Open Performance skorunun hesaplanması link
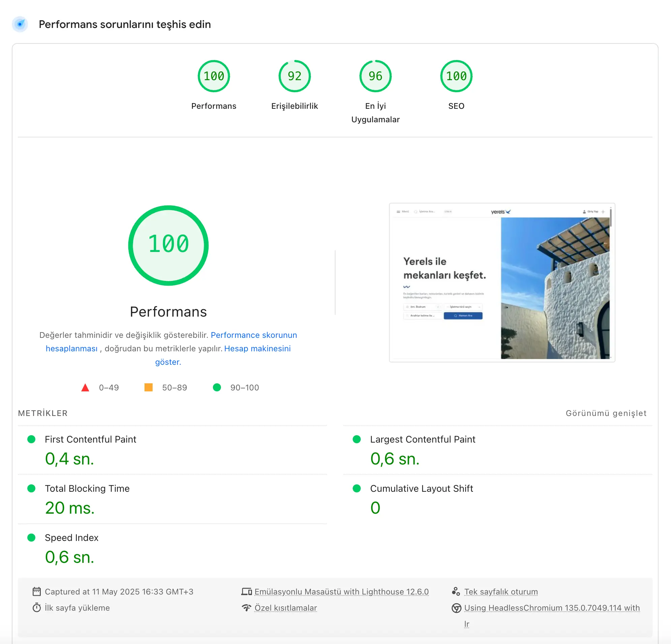 coord(254,335)
